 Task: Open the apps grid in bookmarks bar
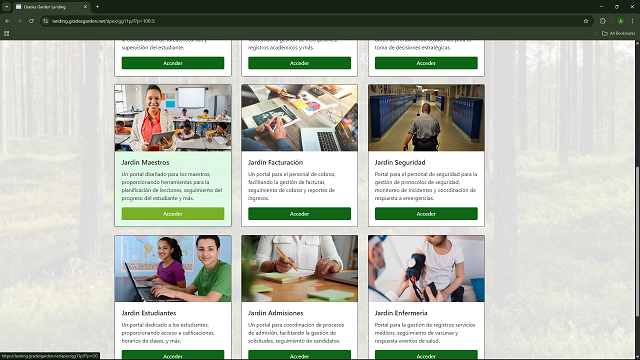pos(7,33)
